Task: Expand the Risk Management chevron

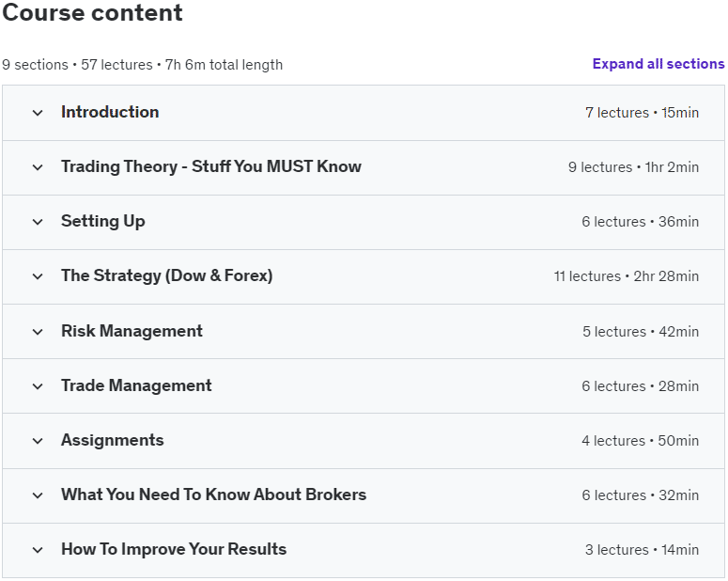Action: click(38, 332)
